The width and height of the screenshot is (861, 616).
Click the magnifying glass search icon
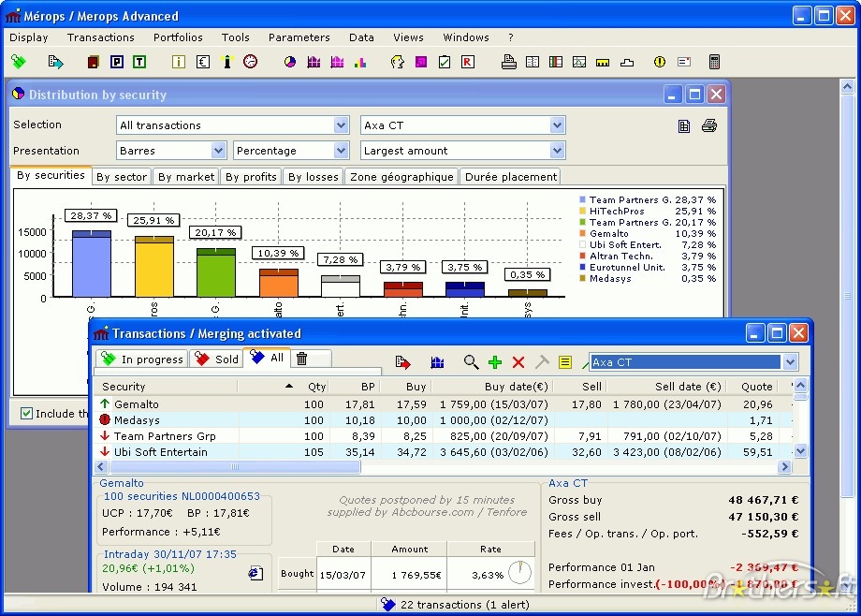[x=472, y=361]
